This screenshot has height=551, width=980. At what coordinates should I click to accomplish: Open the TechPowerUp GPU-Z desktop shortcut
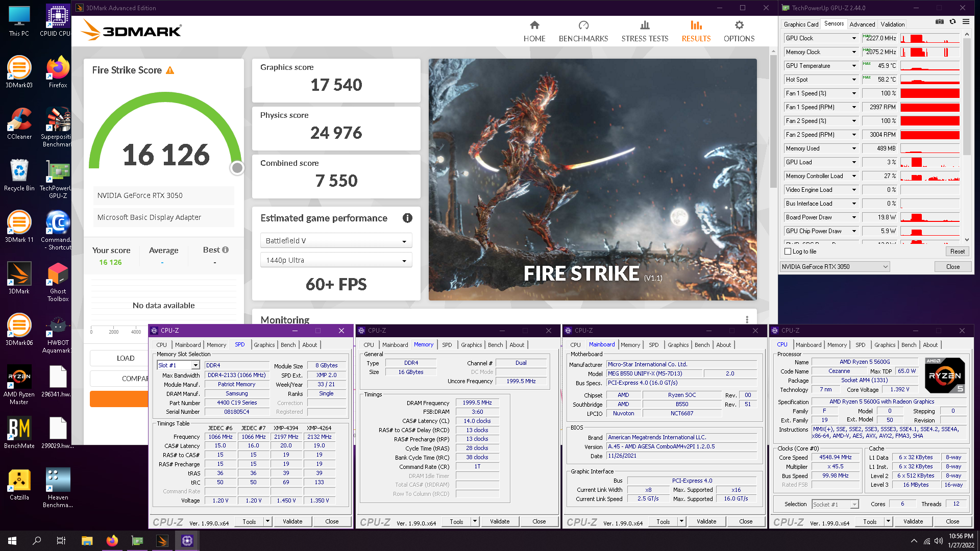(x=57, y=179)
